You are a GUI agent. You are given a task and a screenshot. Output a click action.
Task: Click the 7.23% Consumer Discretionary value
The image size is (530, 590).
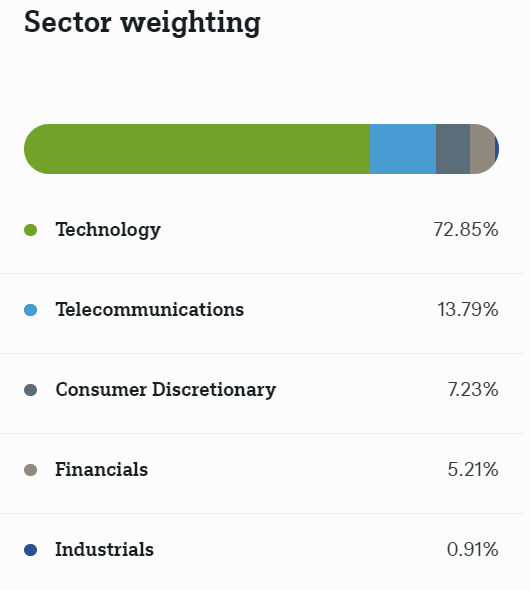point(473,389)
